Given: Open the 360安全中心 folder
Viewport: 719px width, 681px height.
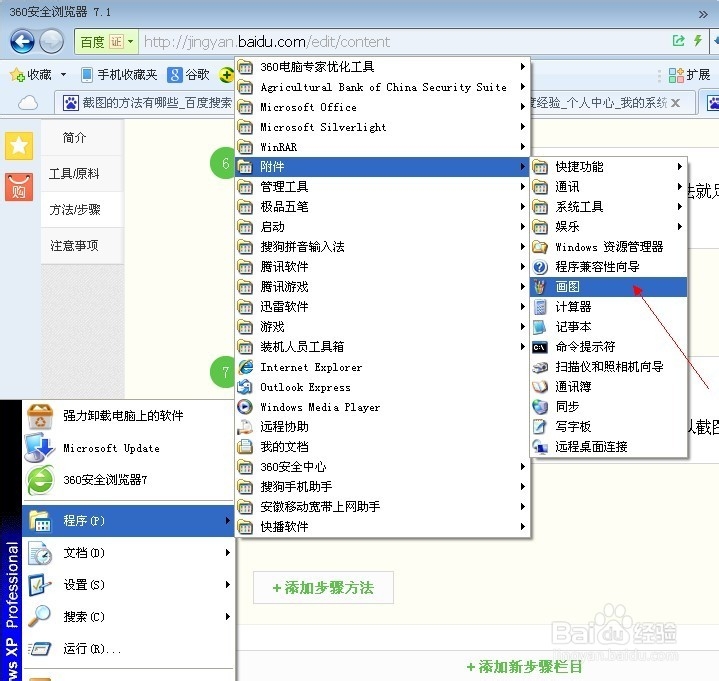Looking at the screenshot, I should (x=382, y=467).
